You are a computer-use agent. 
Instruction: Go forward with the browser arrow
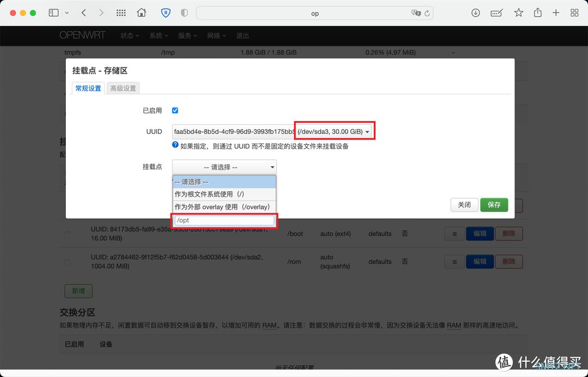coord(101,13)
